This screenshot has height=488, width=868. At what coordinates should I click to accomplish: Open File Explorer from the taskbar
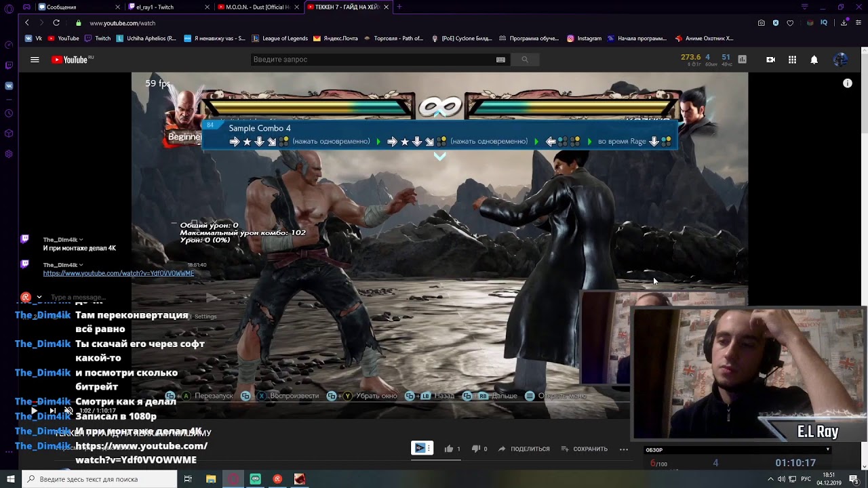[211, 479]
